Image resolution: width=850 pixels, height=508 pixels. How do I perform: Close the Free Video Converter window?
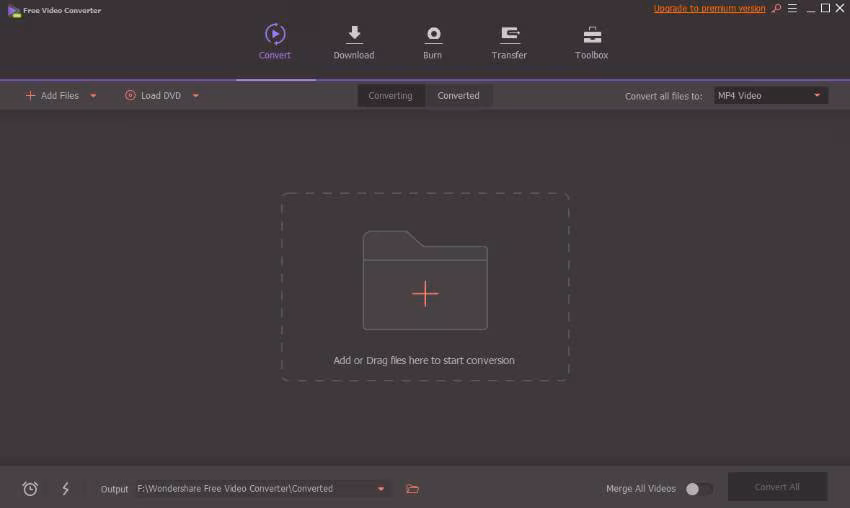pyautogui.click(x=840, y=8)
